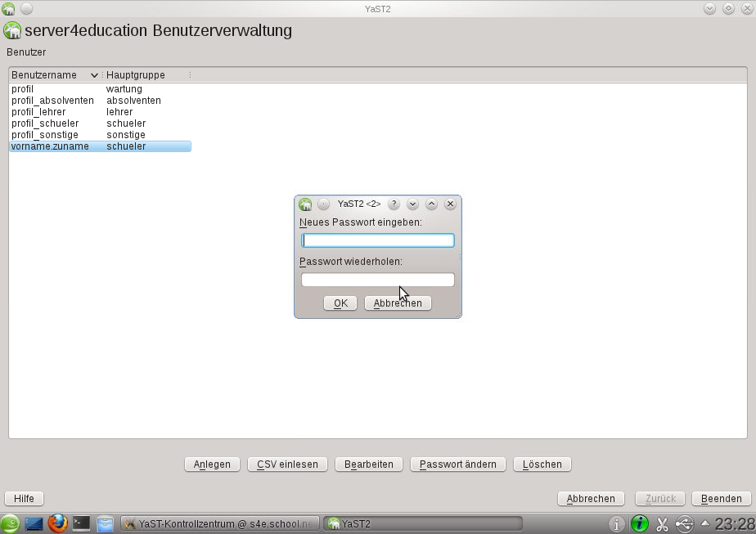Click the bottom-right Abbrechen button of main window
The height and width of the screenshot is (534, 756).
[591, 498]
